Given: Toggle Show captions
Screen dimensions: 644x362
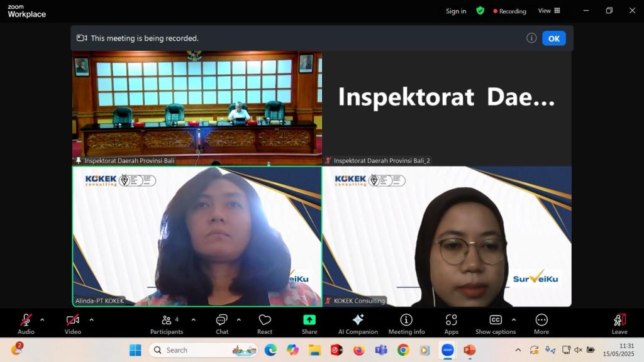Looking at the screenshot, I should click(496, 324).
